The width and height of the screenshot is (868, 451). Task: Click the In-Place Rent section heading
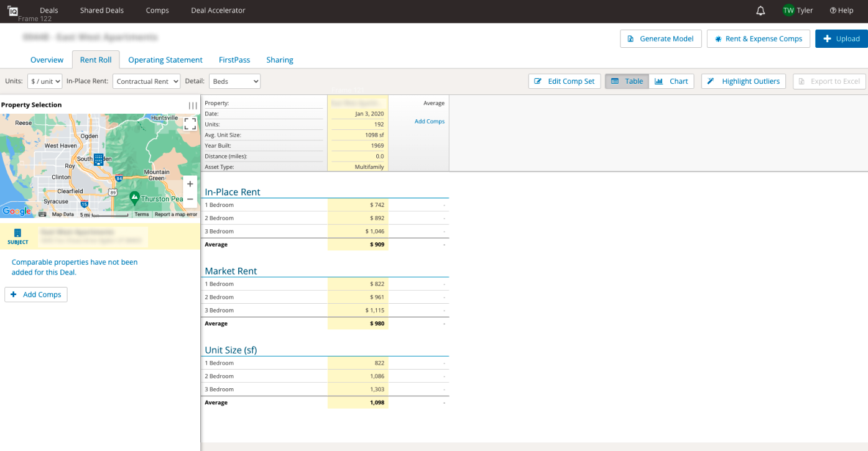coord(233,192)
